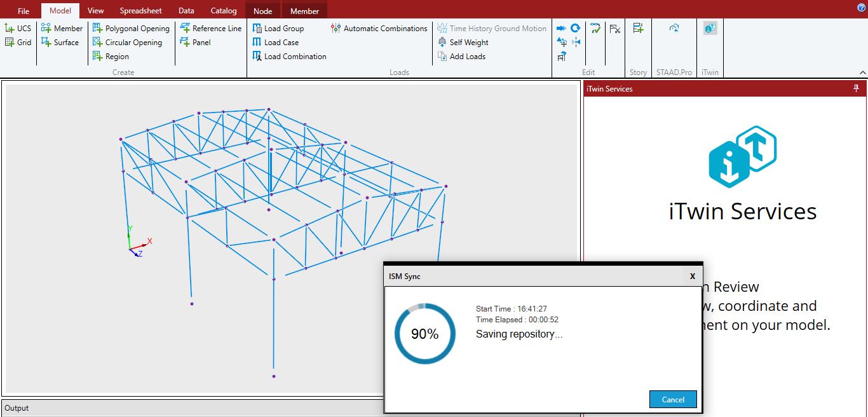868x417 pixels.
Task: Click the XYZ axis indicator
Action: click(x=139, y=242)
